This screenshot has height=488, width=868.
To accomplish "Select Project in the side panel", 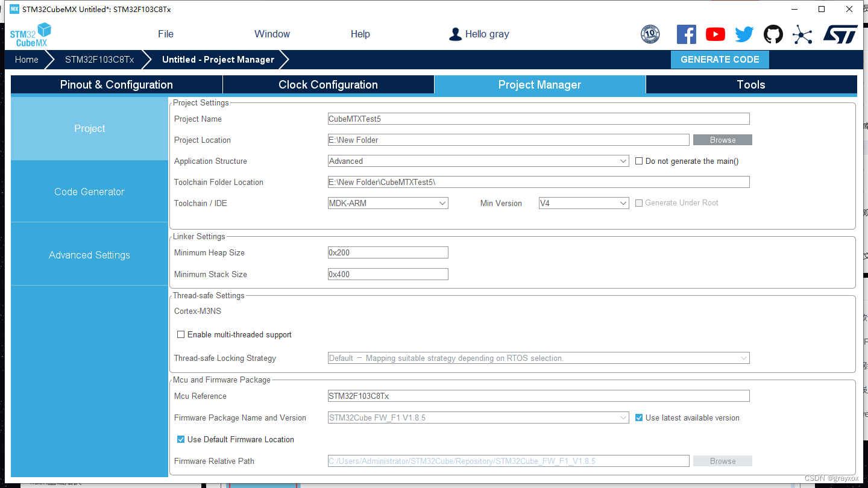I will [89, 128].
